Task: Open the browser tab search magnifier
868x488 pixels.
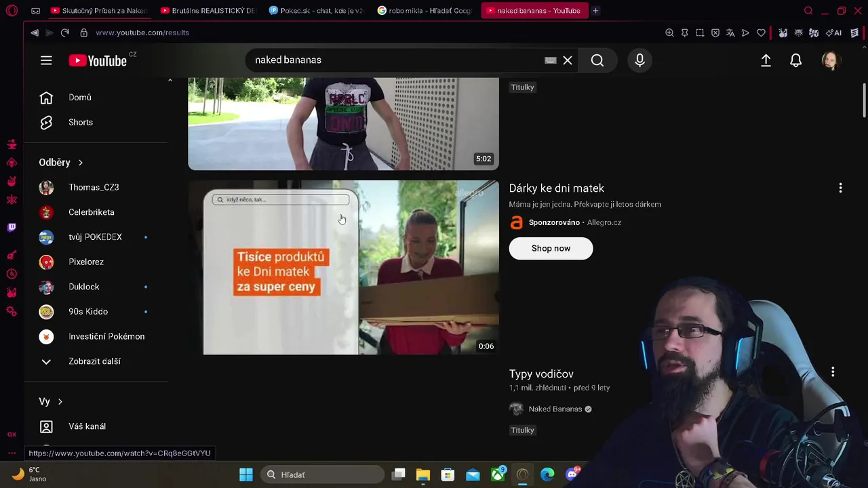Action: pos(808,11)
